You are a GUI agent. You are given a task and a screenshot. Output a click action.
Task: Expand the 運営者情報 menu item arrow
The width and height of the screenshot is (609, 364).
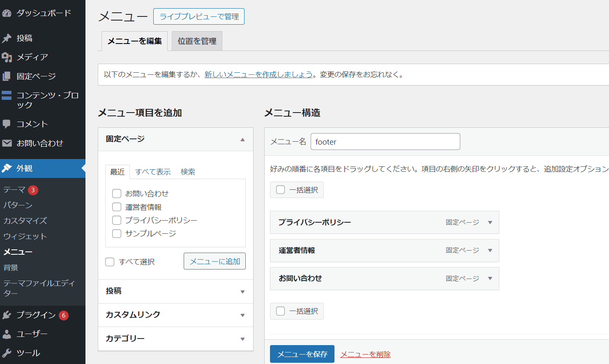(490, 250)
